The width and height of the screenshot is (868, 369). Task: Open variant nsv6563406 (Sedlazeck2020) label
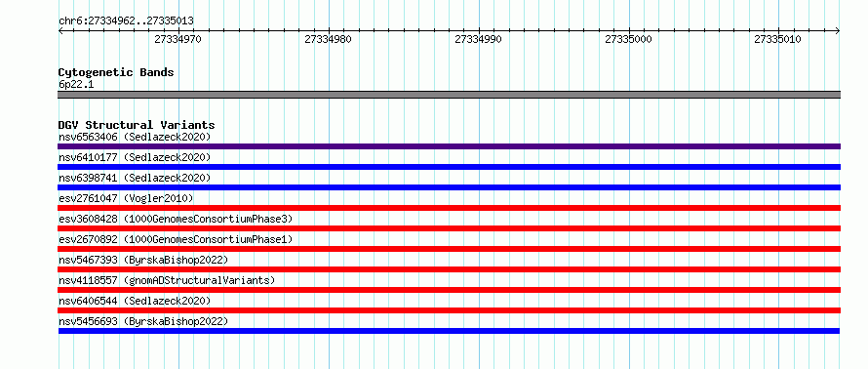pyautogui.click(x=135, y=137)
